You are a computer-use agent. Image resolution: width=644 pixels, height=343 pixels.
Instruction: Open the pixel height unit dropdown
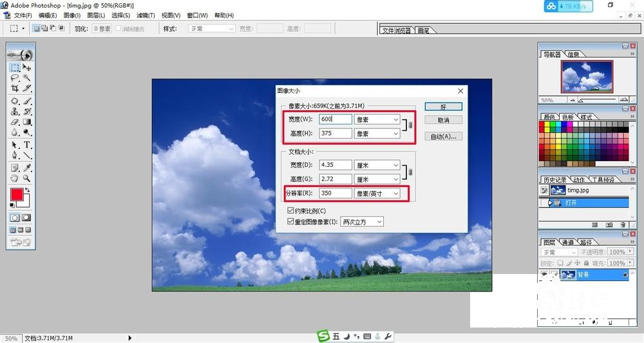click(377, 133)
